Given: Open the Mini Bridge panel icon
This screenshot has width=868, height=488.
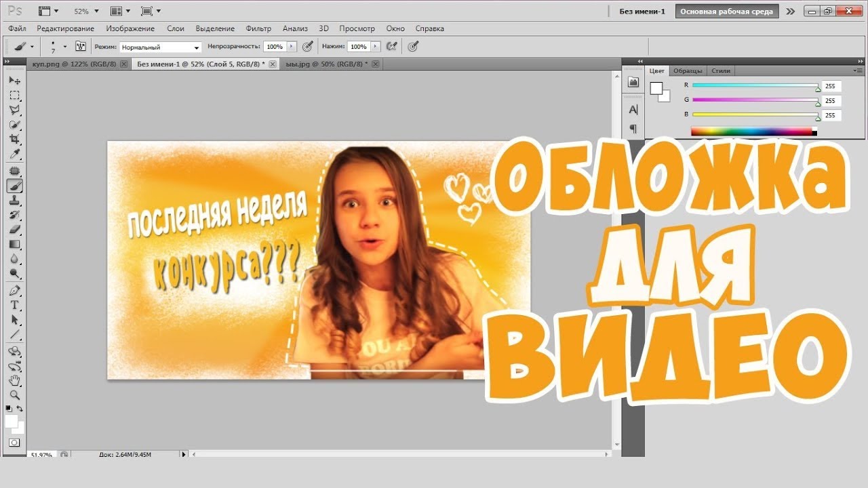Looking at the screenshot, I should coord(633,82).
